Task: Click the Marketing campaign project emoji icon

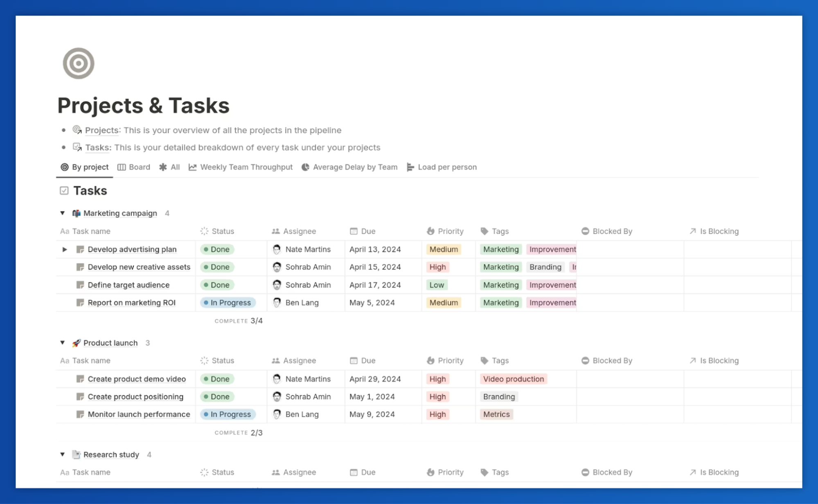Action: click(x=76, y=213)
